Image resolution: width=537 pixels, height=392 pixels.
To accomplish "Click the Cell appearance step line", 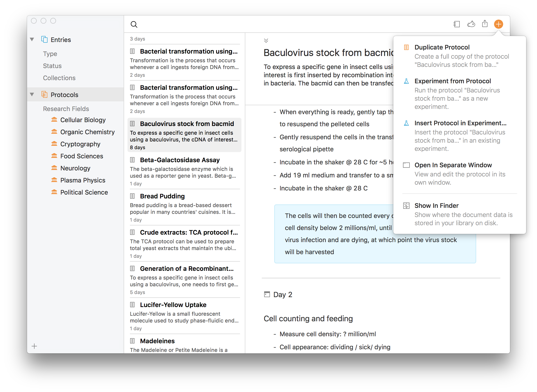I will (335, 347).
